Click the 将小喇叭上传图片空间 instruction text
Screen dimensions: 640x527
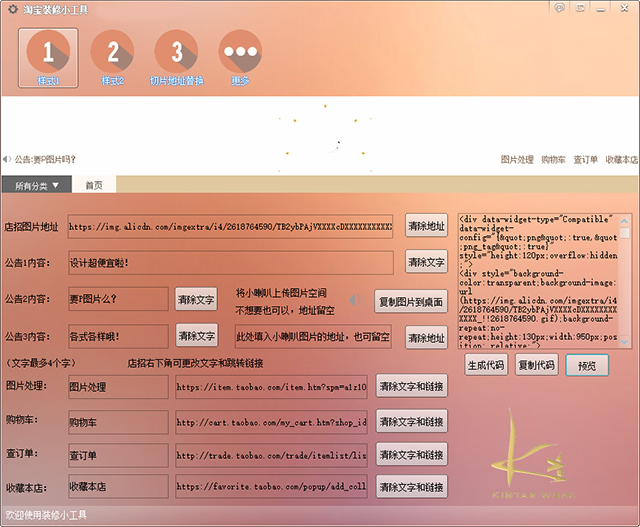[x=281, y=293]
